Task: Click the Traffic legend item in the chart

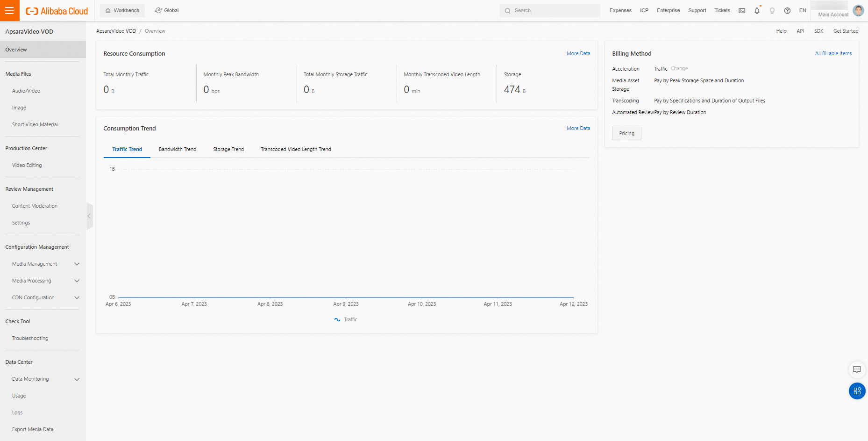Action: (x=346, y=319)
